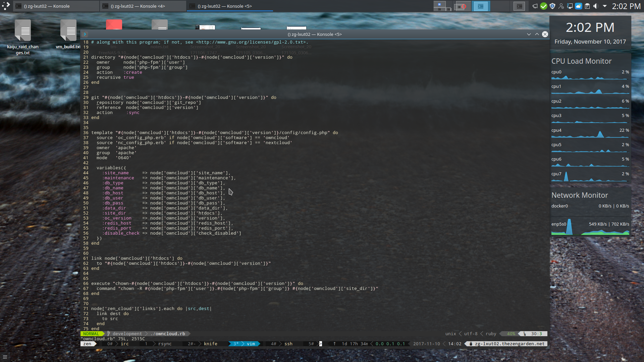This screenshot has width=644, height=362.
Task: Click the ':site_name' variable on line 44
Action: [x=115, y=173]
